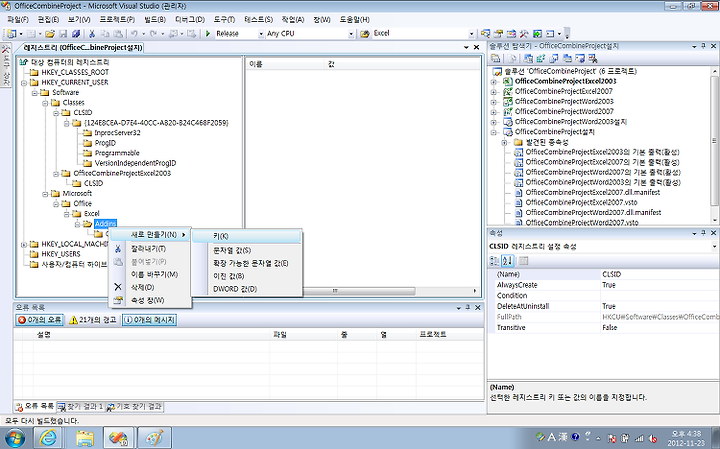This screenshot has width=720, height=449.
Task: Click the Save icon in the toolbar
Action: pos(63,34)
